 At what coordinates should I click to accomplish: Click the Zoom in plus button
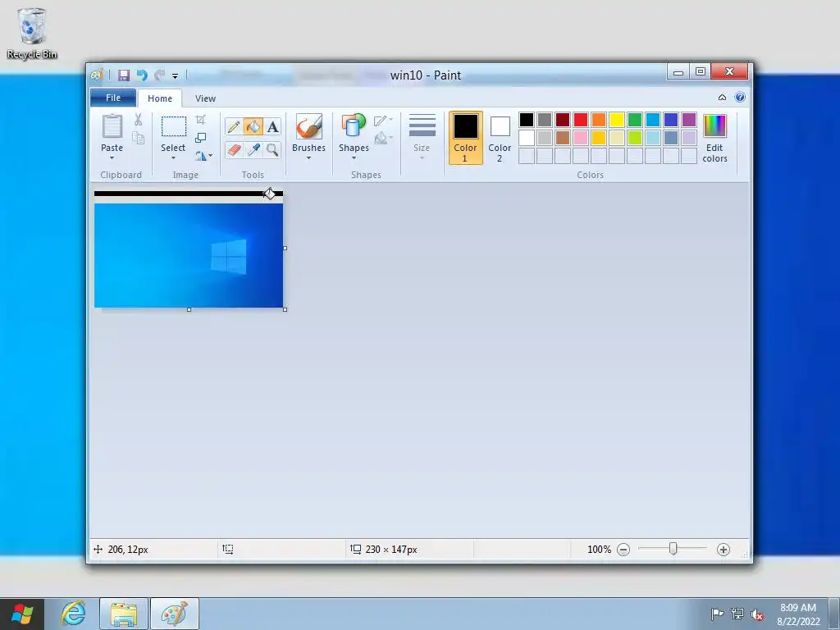(x=724, y=549)
